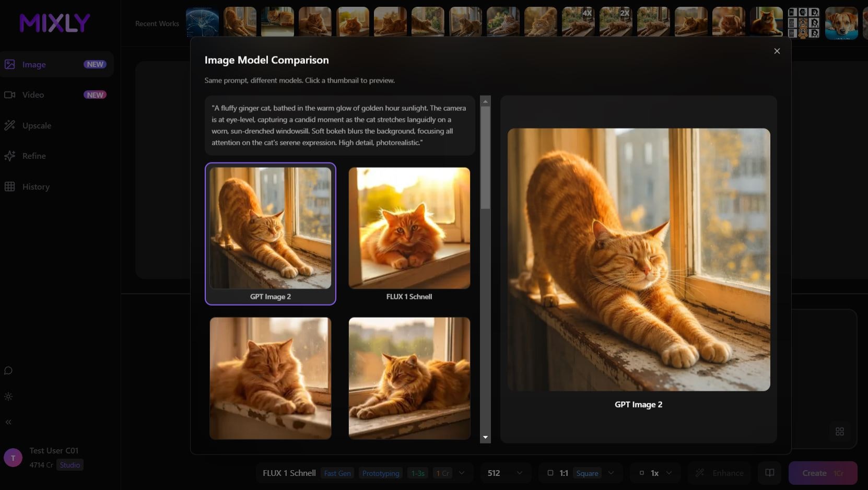This screenshot has width=868, height=490.
Task: Click the Studio plan badge
Action: (x=70, y=465)
